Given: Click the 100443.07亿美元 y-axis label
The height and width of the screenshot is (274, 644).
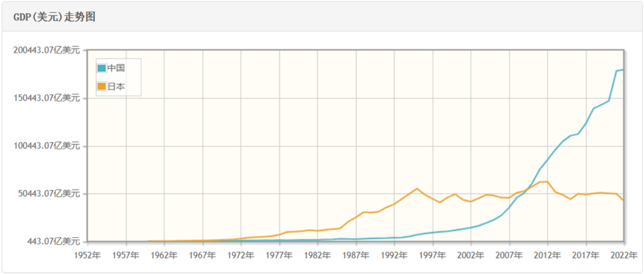Looking at the screenshot, I should pyautogui.click(x=47, y=146).
